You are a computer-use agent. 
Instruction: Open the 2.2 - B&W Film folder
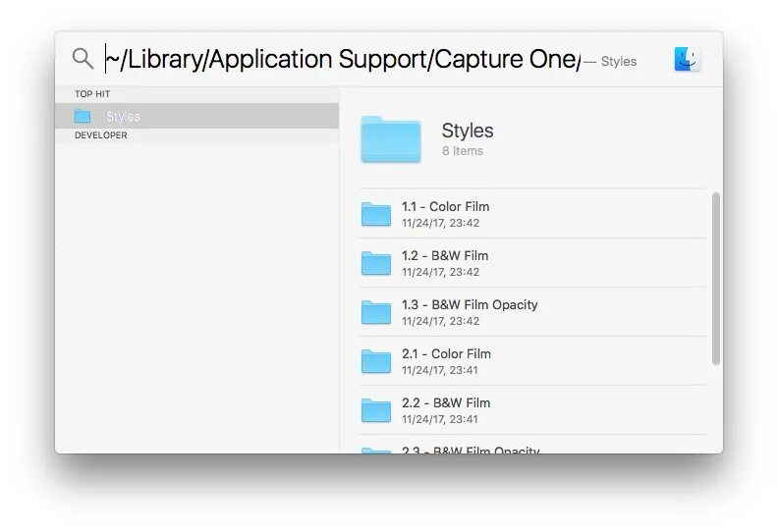532,410
